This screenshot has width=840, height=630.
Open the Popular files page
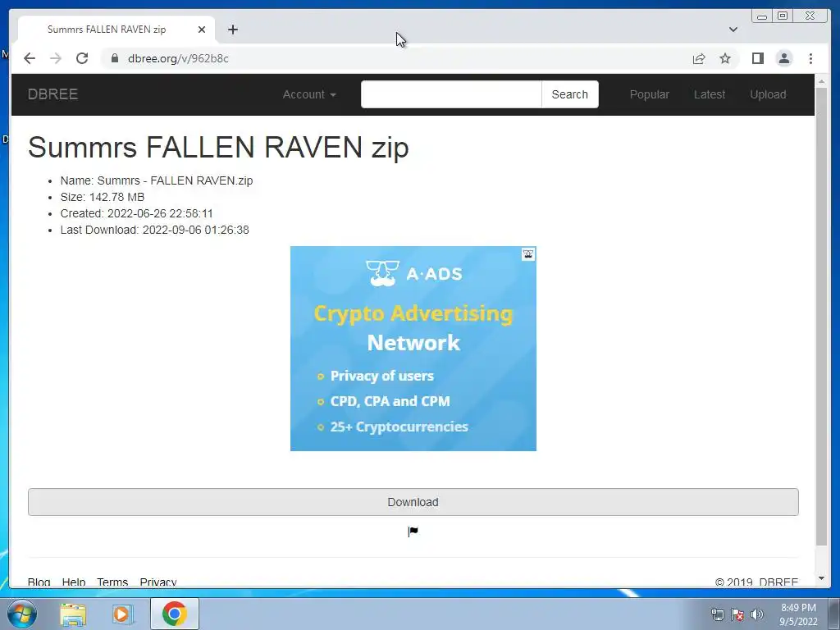click(x=650, y=94)
